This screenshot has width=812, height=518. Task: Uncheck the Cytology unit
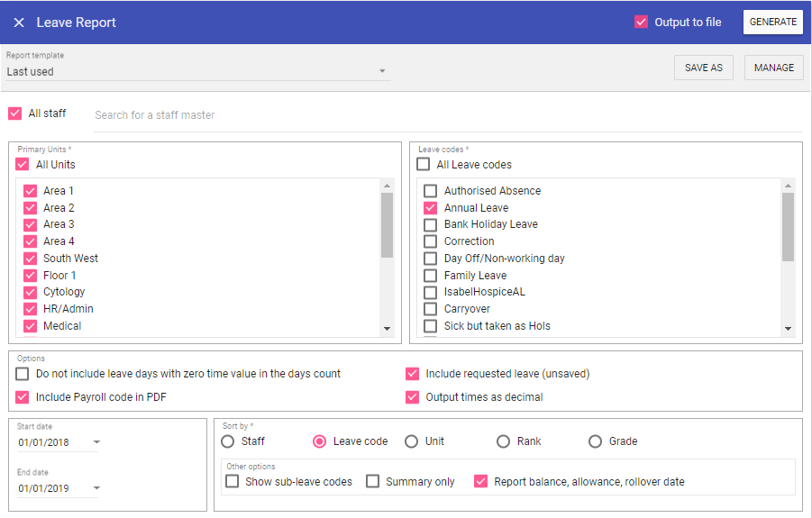point(30,292)
